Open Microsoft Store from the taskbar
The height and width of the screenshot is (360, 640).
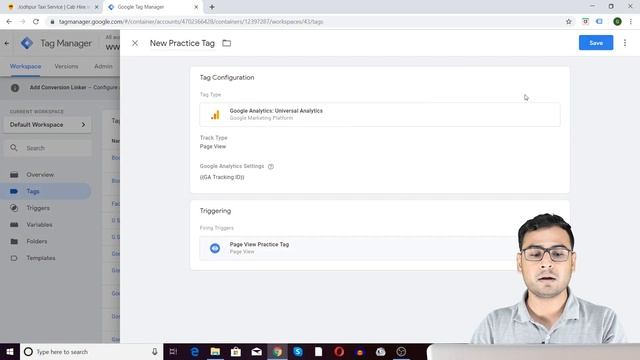click(236, 351)
